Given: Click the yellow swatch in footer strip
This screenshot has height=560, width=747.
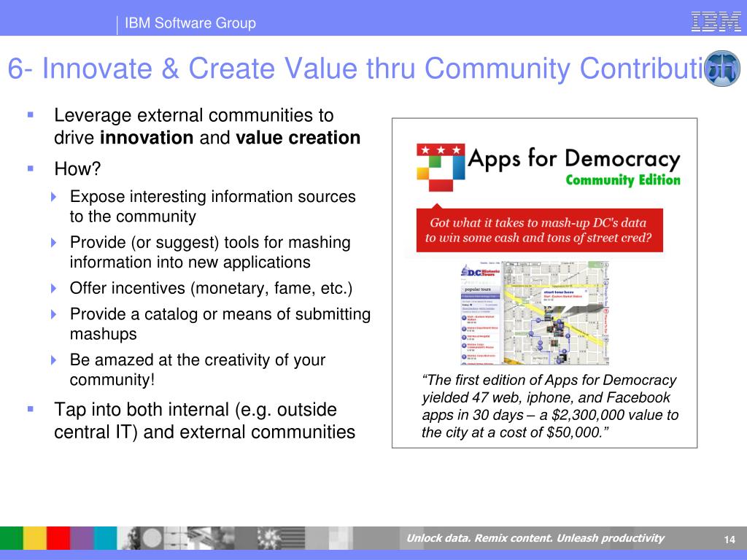Looking at the screenshot, I should (x=35, y=538).
